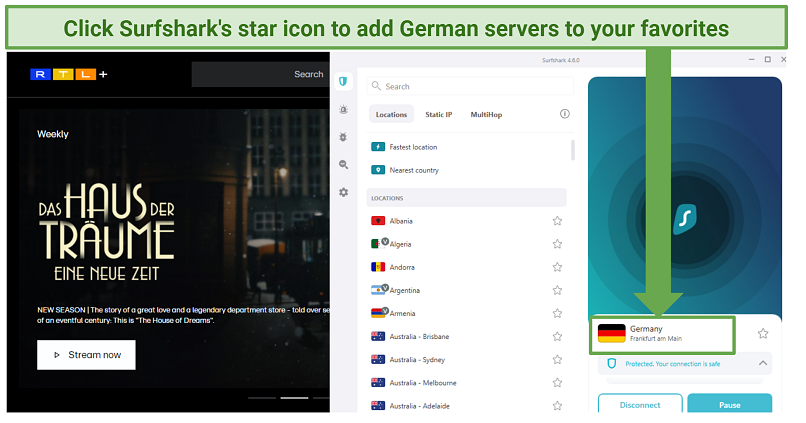Favorite Armenia with its star icon
806x423 pixels.
pos(557,313)
